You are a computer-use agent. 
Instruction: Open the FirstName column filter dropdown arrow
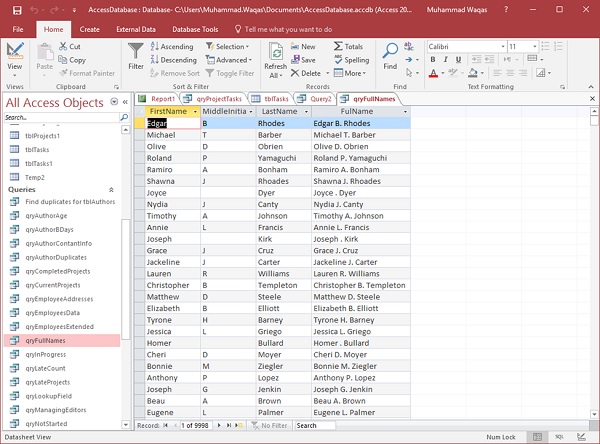point(195,111)
